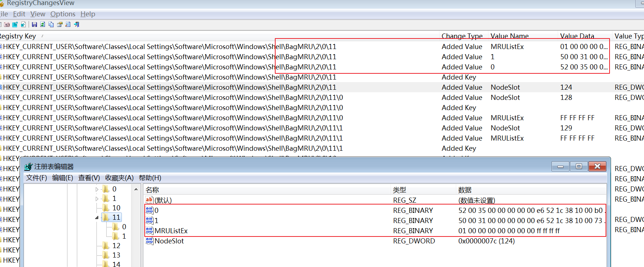Click the binary icon beside value 1 in Registry Editor
The width and height of the screenshot is (644, 267).
pyautogui.click(x=149, y=221)
